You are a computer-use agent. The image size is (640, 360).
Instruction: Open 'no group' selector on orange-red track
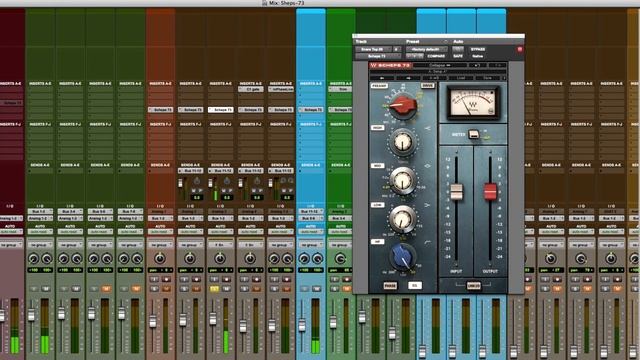click(160, 245)
